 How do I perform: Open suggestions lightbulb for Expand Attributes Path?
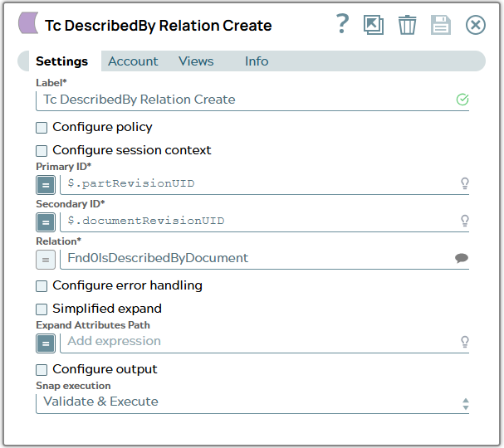[465, 342]
